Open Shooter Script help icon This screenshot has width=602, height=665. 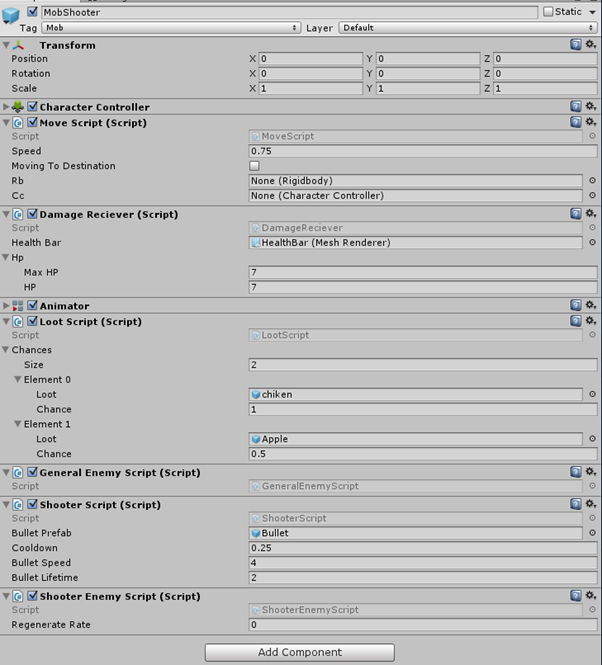click(x=576, y=504)
